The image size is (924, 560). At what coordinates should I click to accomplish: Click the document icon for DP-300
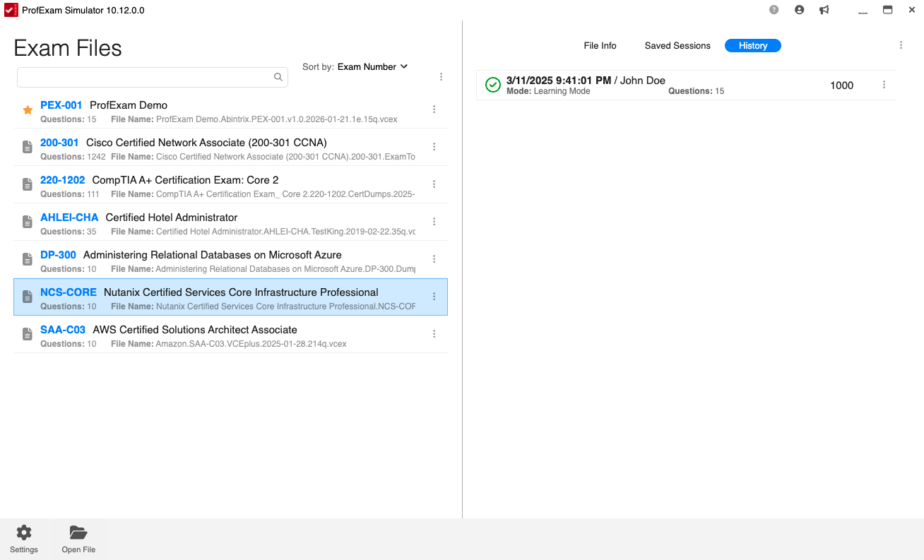pyautogui.click(x=28, y=259)
